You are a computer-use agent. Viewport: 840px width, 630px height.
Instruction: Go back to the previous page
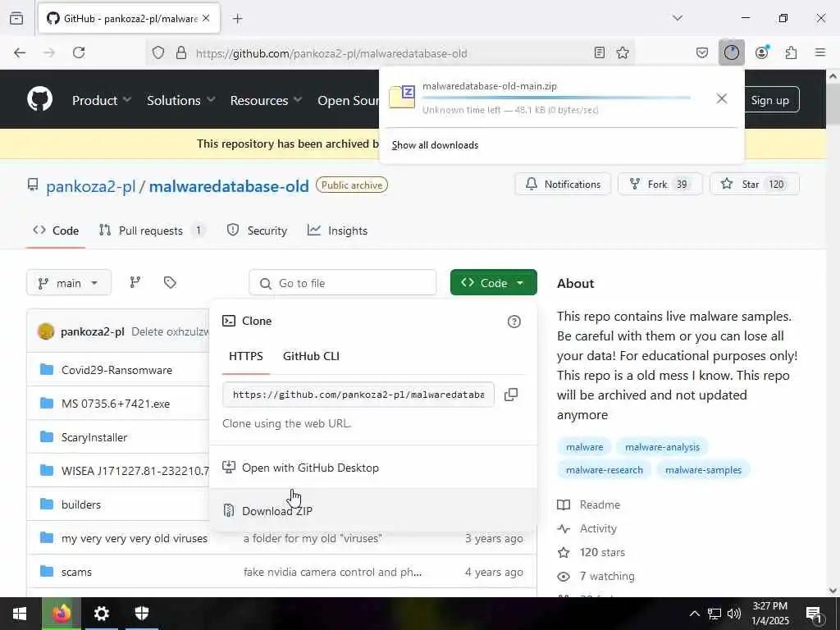coord(20,52)
